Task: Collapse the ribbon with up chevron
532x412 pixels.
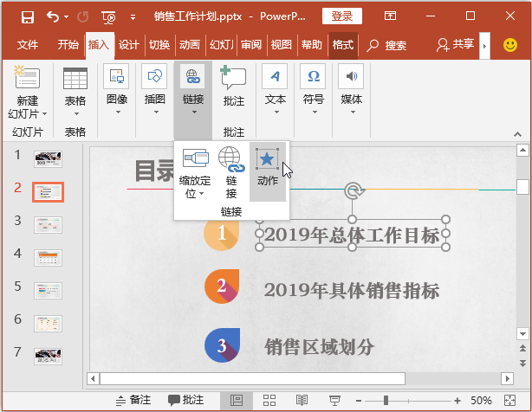Action: (x=517, y=134)
